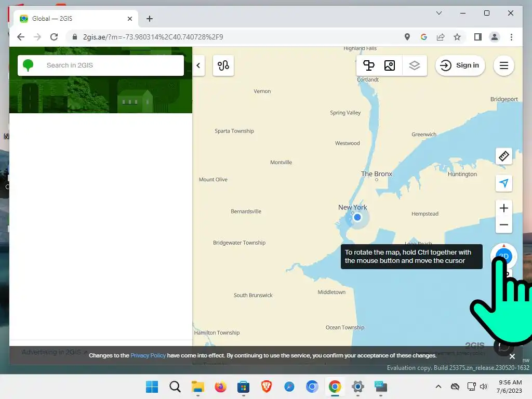This screenshot has height=399, width=532.
Task: Click the Bernardsville map label
Action: 246,211
